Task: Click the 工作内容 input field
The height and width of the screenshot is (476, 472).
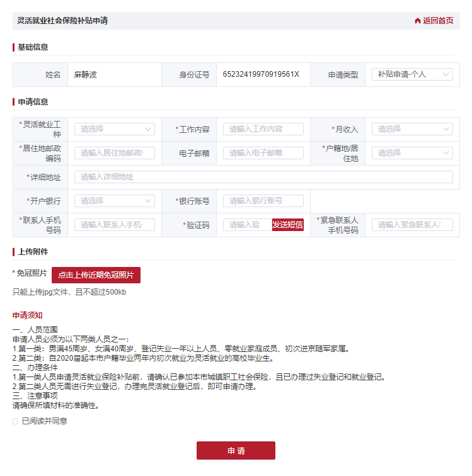Action: pos(263,129)
